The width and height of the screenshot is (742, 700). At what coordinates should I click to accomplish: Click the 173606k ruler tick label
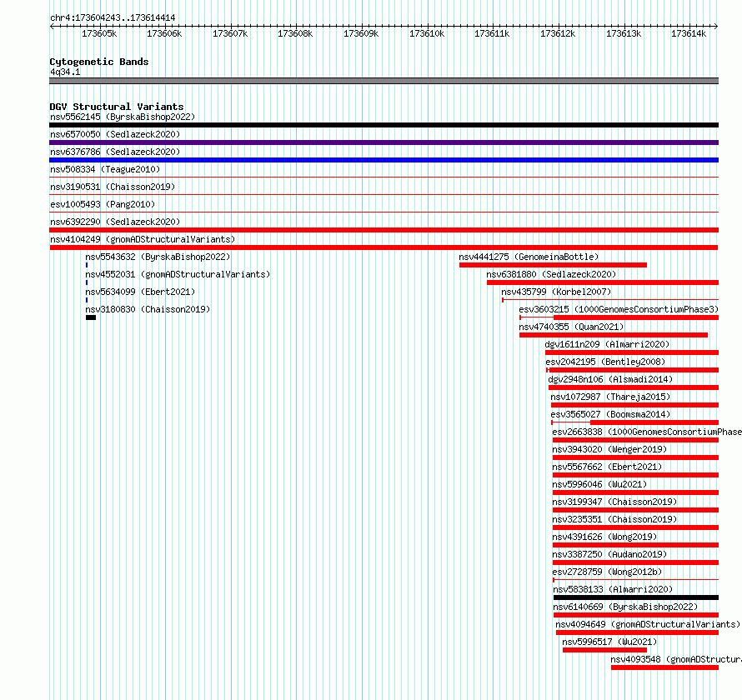coord(164,33)
